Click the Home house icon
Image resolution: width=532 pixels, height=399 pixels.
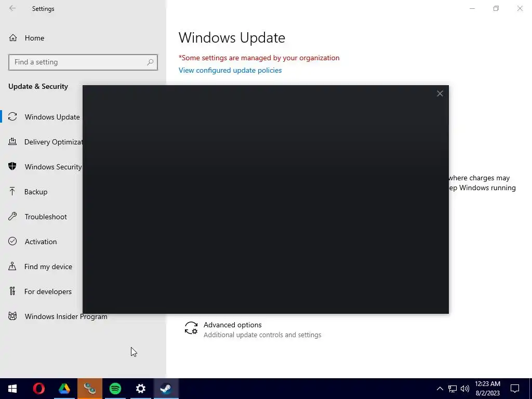pyautogui.click(x=13, y=37)
